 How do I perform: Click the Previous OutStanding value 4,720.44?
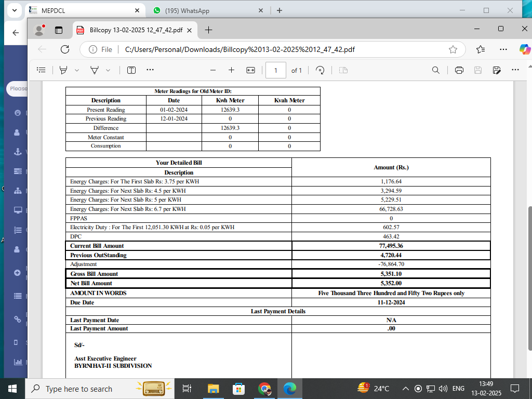(391, 255)
